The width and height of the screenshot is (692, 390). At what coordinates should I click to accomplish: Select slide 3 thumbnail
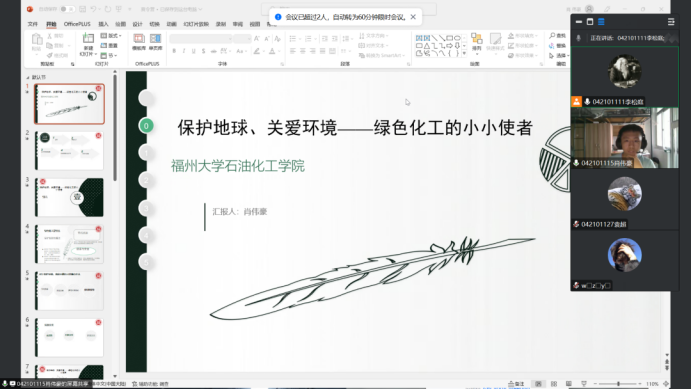(x=69, y=197)
